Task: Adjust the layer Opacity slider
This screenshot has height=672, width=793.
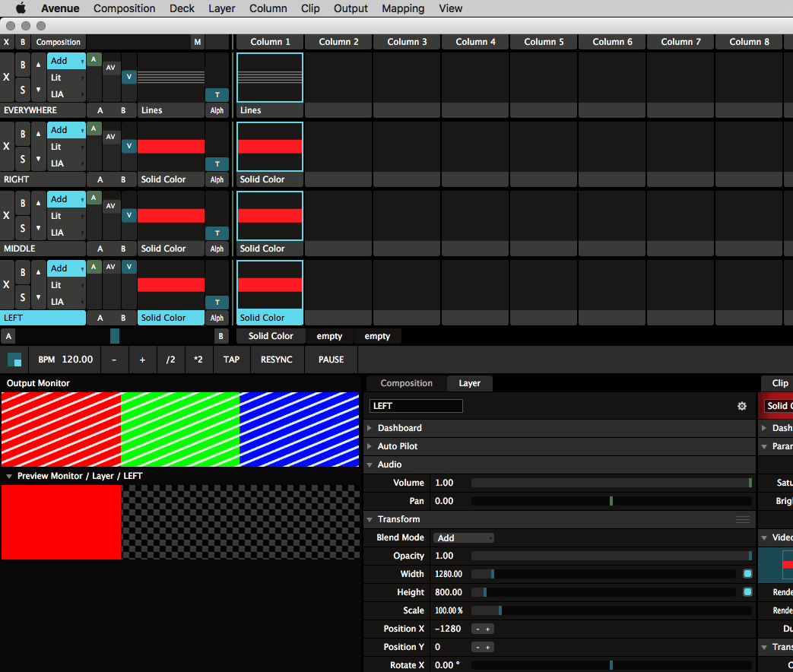Action: tap(611, 556)
